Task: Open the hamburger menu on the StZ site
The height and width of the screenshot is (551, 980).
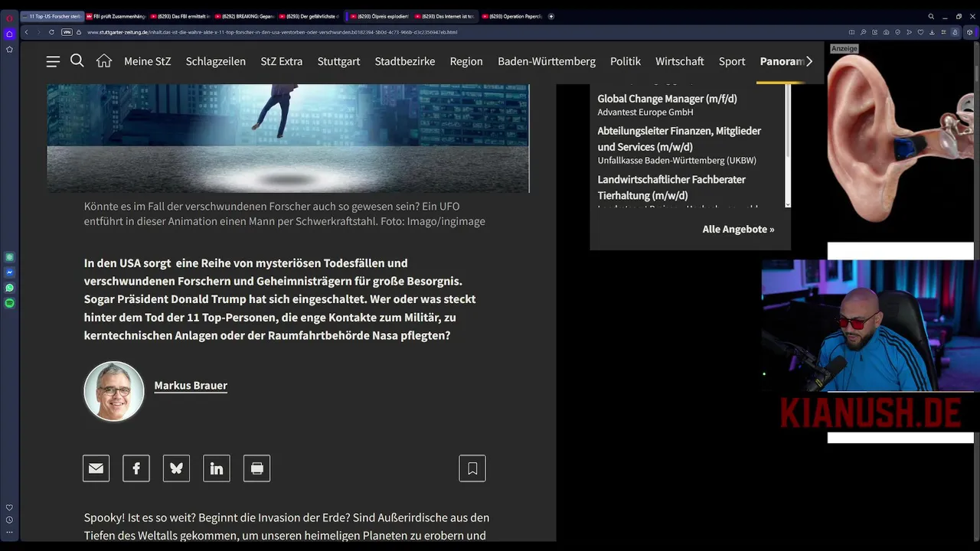Action: pos(53,61)
